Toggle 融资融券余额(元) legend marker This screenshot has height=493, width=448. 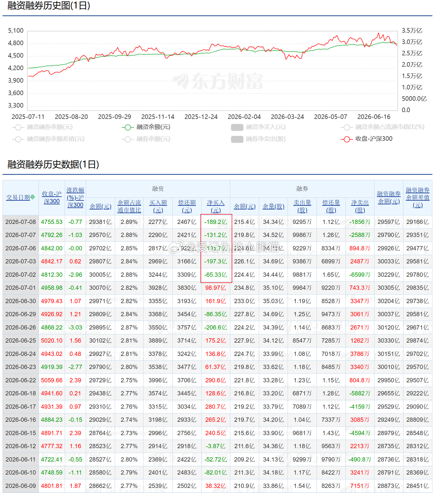(18, 127)
